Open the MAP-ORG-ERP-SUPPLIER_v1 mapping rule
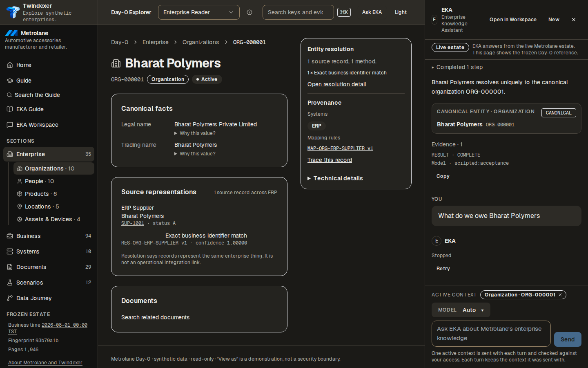This screenshot has height=368, width=588. coord(340,148)
